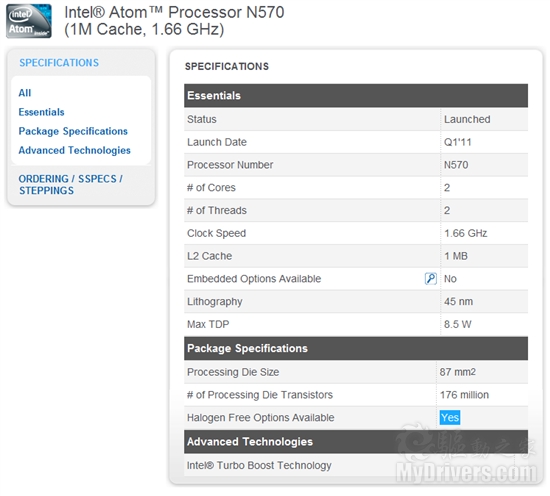
Task: Click the Essentials table header bar
Action: [356, 95]
